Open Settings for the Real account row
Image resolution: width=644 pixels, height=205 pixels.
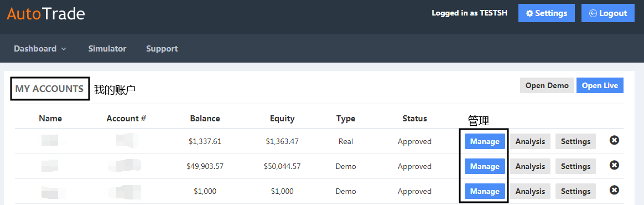coord(575,141)
